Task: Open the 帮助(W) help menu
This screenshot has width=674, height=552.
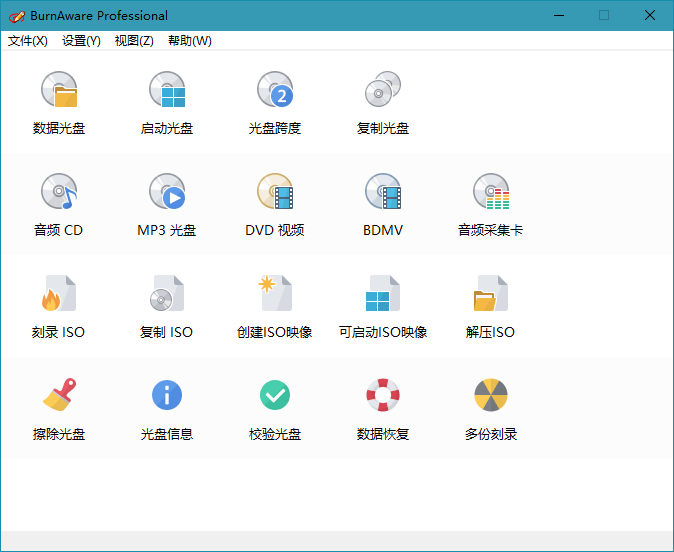Action: point(189,41)
